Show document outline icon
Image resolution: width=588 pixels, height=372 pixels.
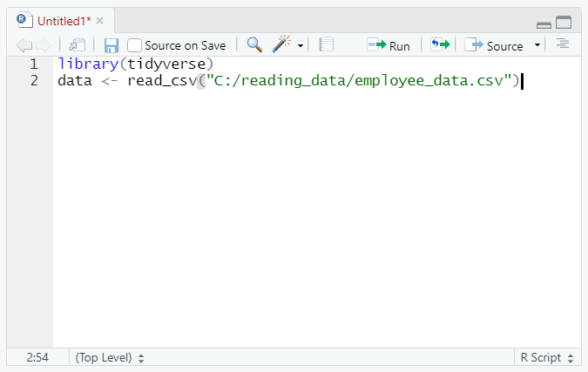(x=563, y=44)
